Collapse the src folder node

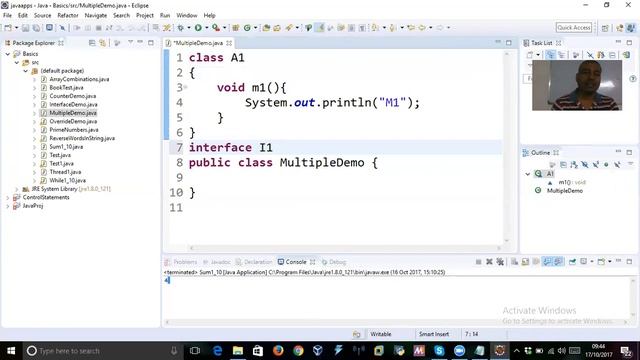(x=17, y=62)
